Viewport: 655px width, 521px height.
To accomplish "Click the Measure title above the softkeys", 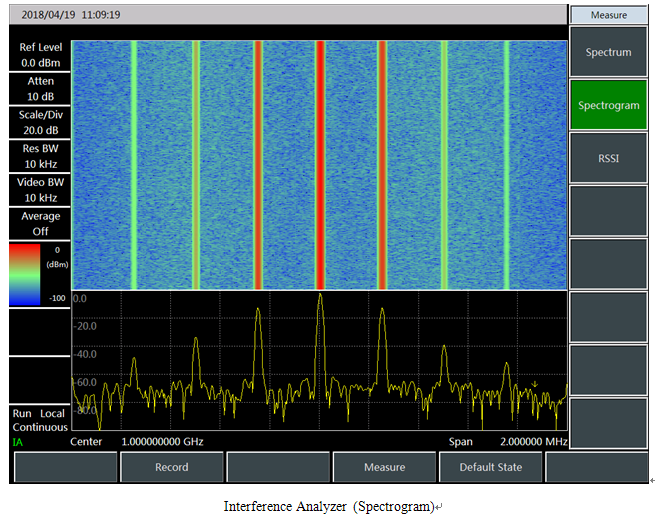I will [608, 15].
